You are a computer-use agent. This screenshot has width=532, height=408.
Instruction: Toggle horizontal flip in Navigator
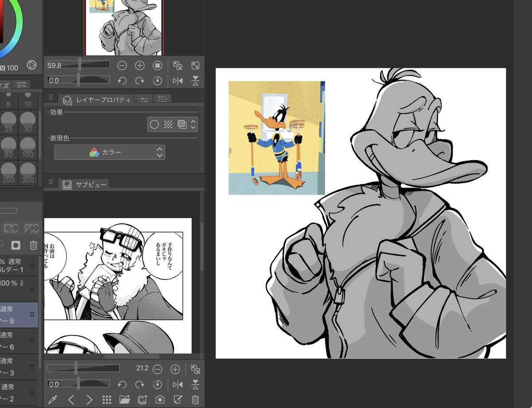pyautogui.click(x=177, y=81)
